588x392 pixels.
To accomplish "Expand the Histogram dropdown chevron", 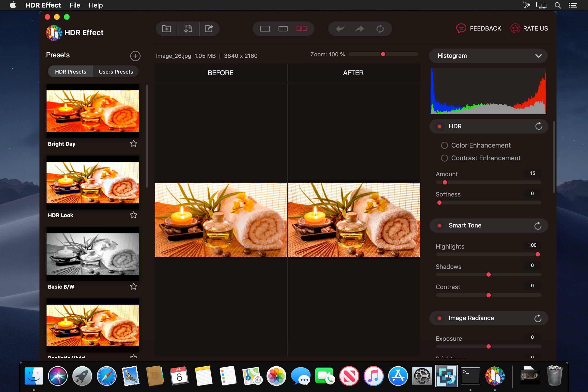I will click(x=538, y=56).
